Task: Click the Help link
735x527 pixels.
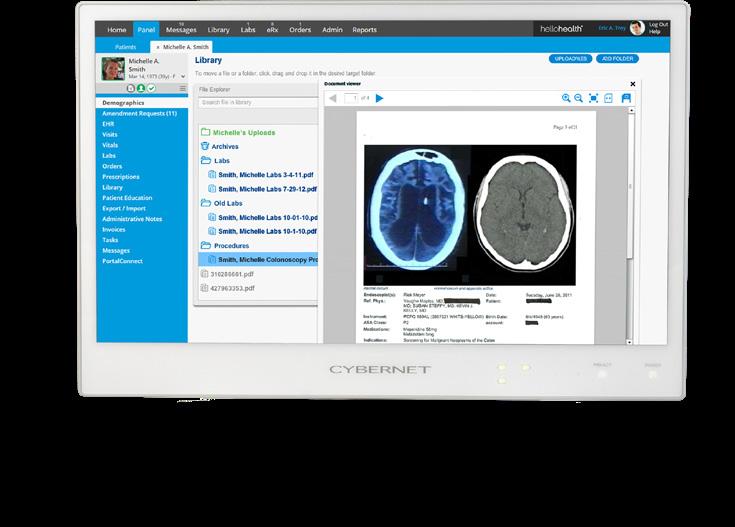Action: click(x=654, y=32)
